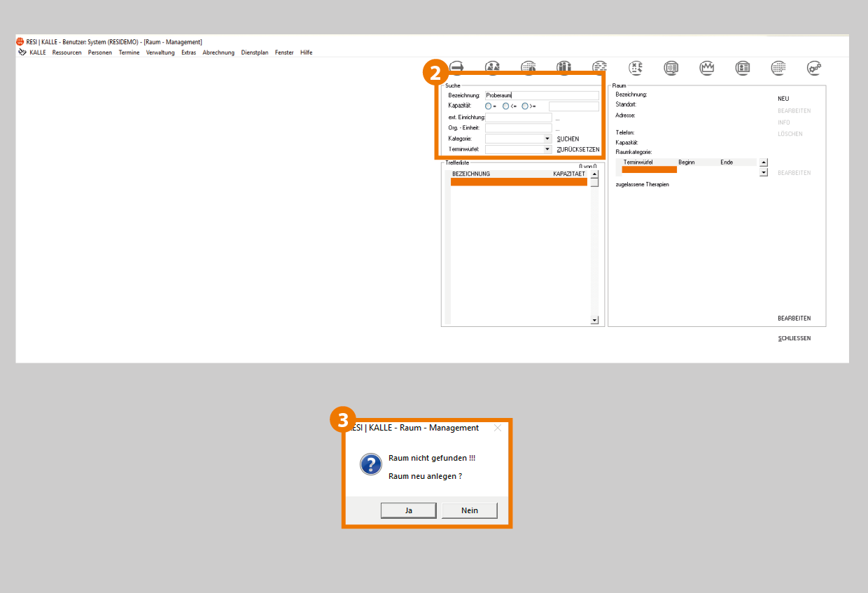This screenshot has width=868, height=593.
Task: Click into the Bezeichnung search field
Action: pos(542,95)
